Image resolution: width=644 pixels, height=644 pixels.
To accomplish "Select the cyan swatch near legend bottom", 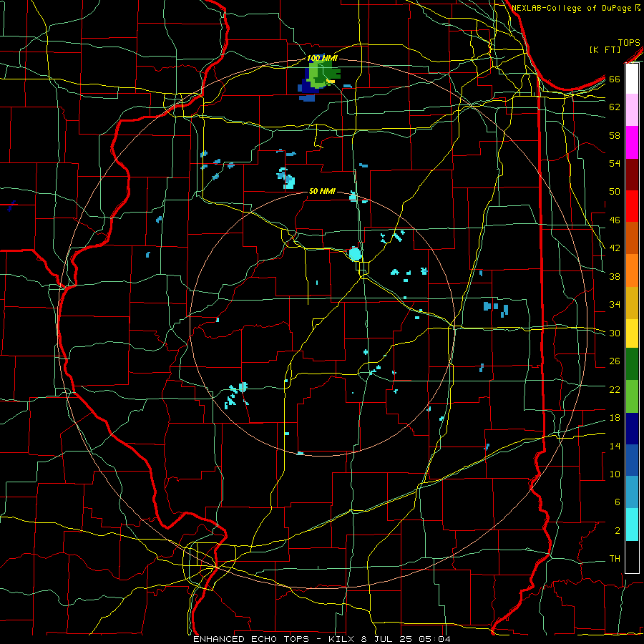I will click(x=632, y=525).
